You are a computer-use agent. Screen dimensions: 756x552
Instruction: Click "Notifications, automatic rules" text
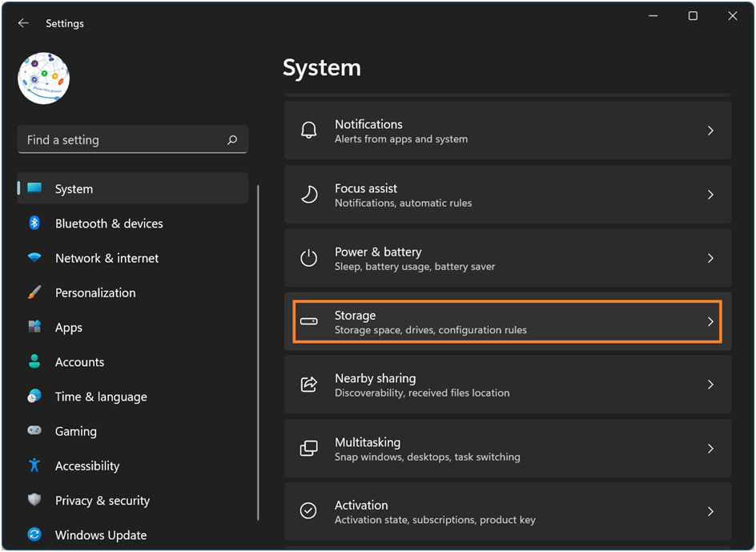pyautogui.click(x=403, y=203)
